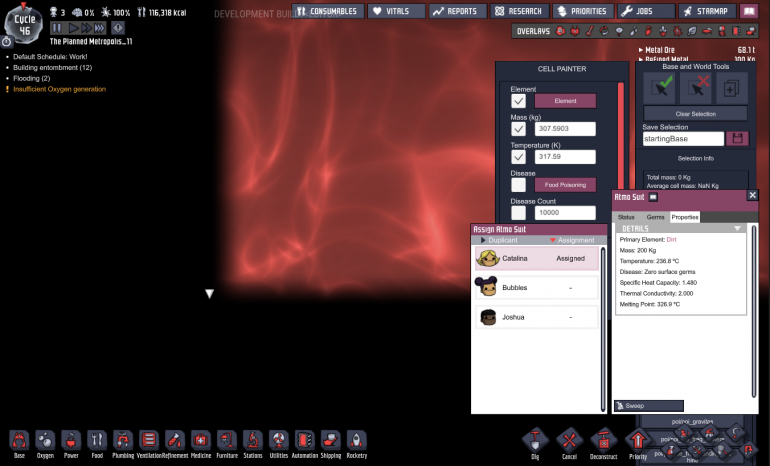Pause the game simulation

point(58,28)
